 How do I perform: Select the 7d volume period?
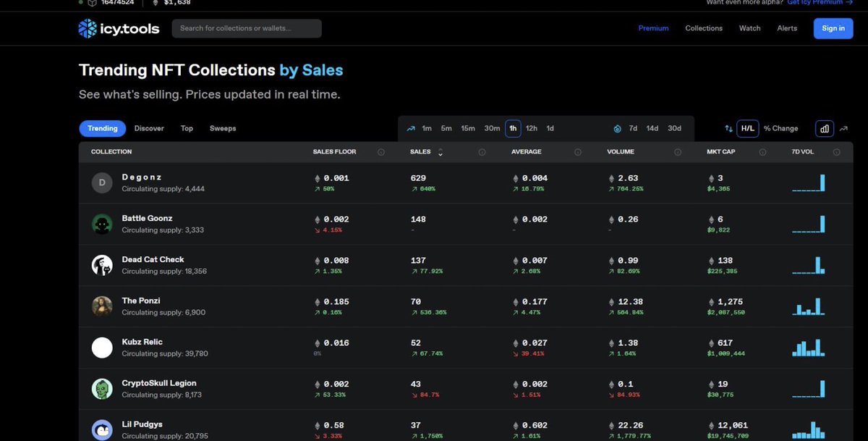click(633, 128)
